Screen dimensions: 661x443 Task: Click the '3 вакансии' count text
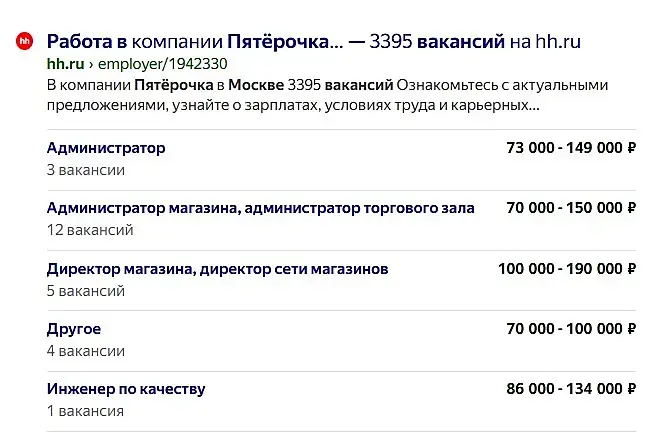(x=86, y=170)
